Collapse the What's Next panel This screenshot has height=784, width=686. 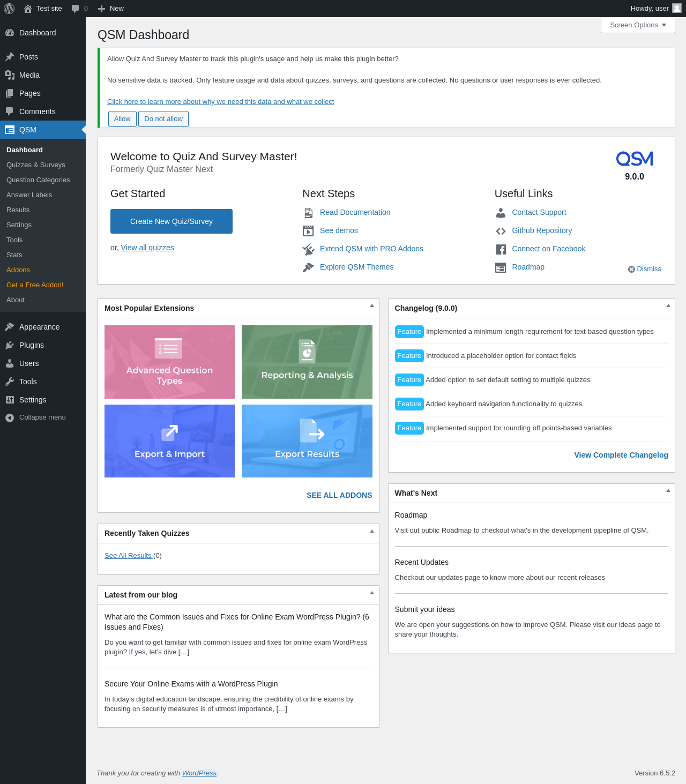668,491
